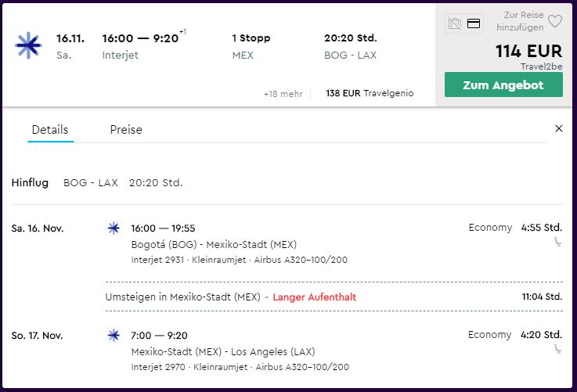Toggle the heart icon to save the trip
Screen dimensions: 577x392
[x=554, y=21]
